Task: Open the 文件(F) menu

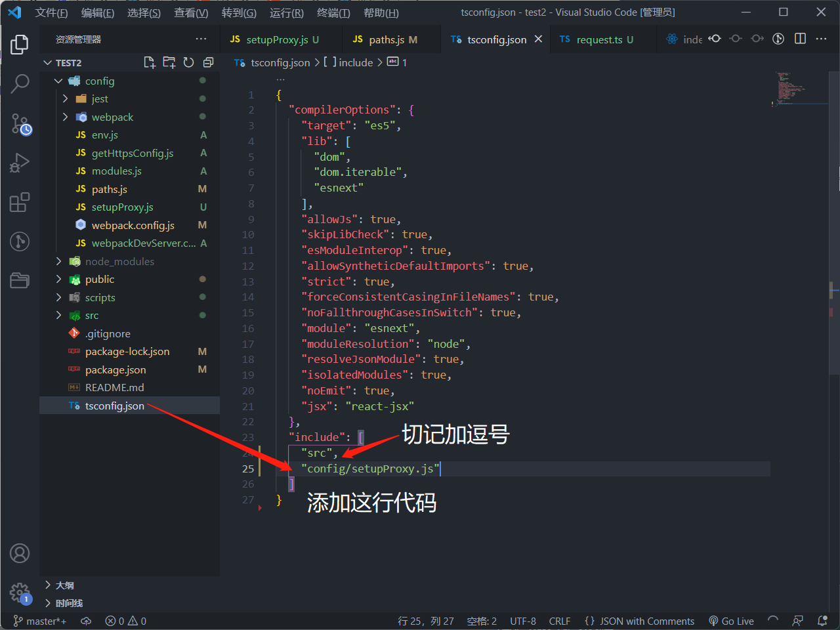Action: (51, 12)
